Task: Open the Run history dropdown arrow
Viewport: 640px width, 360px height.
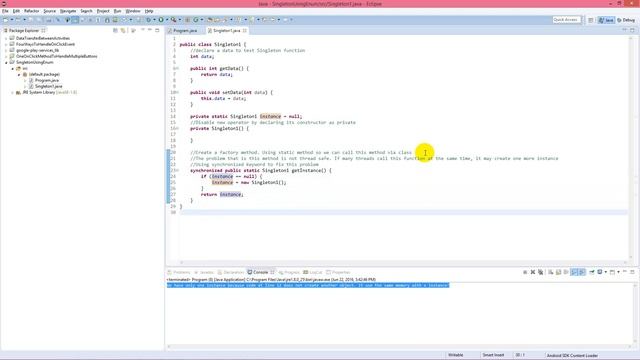Action: click(167, 20)
